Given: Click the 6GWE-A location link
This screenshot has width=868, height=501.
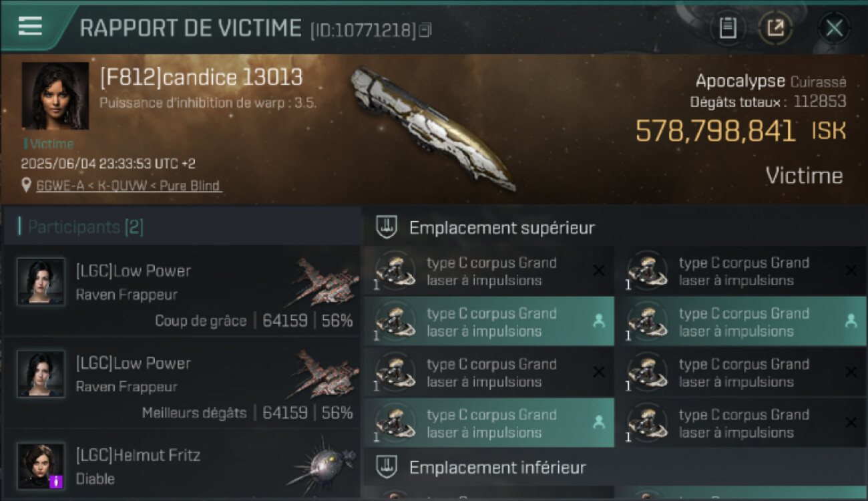Looking at the screenshot, I should click(128, 186).
